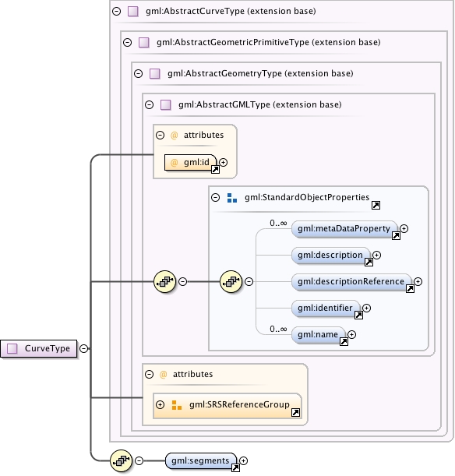The width and height of the screenshot is (455, 476).
Task: Expand gml:SRSReferenceGroup attribute group
Action: coord(160,404)
